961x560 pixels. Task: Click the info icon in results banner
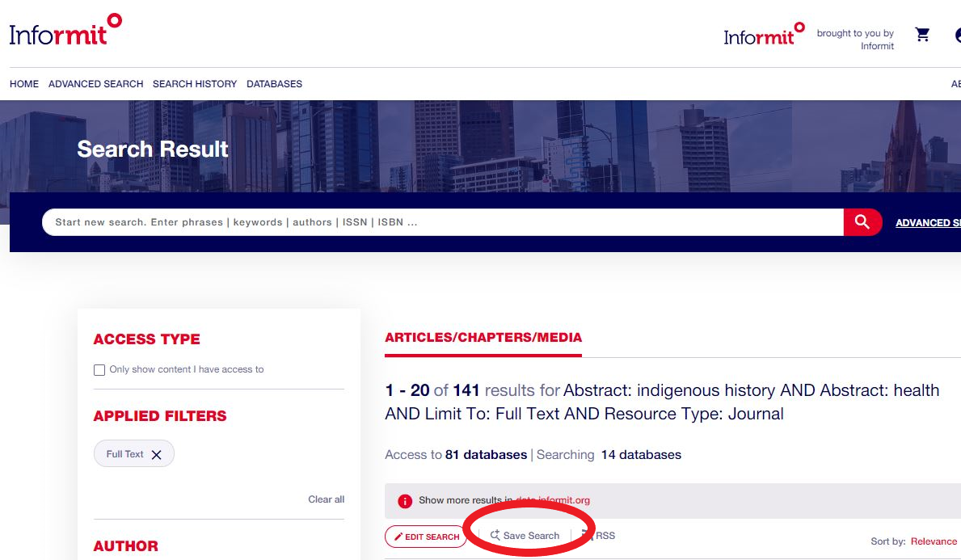403,500
